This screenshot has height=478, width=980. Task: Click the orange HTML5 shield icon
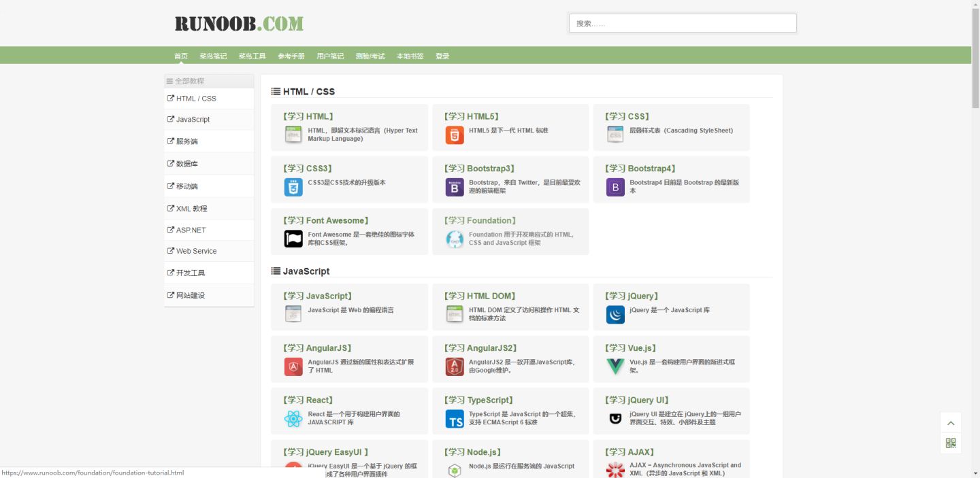click(x=455, y=135)
